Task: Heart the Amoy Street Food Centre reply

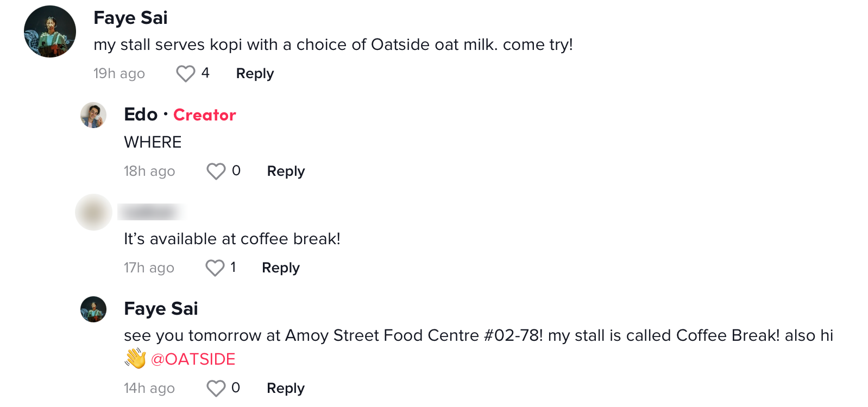Action: click(216, 388)
